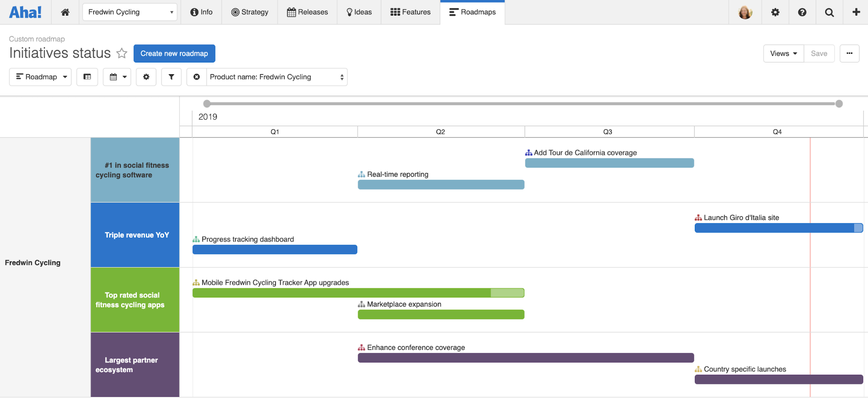Open the Views dropdown
This screenshot has height=406, width=868.
(x=783, y=53)
